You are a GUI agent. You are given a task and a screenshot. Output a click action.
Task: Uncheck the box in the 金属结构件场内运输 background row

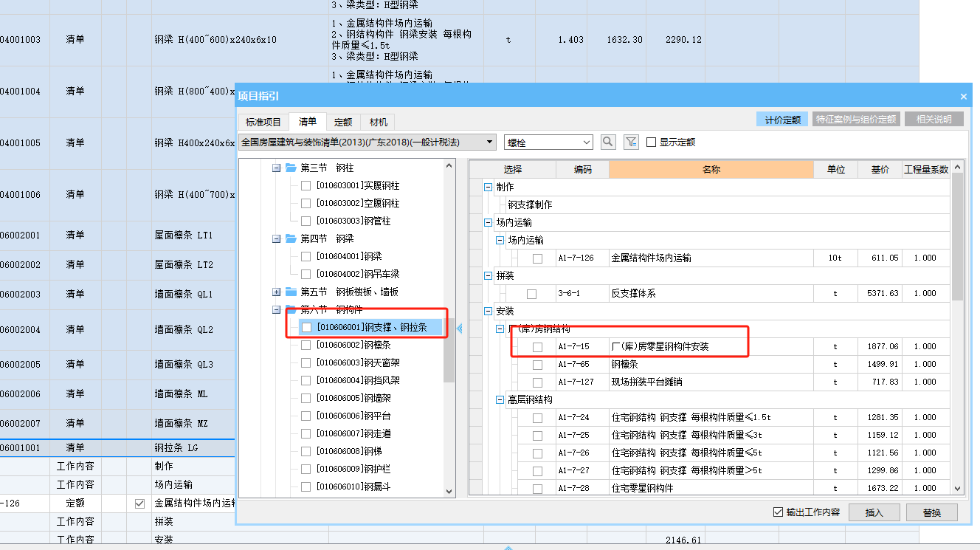tap(139, 503)
